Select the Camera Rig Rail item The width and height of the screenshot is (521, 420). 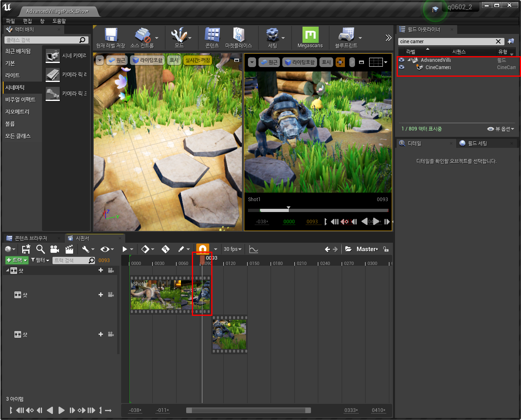[x=66, y=74]
